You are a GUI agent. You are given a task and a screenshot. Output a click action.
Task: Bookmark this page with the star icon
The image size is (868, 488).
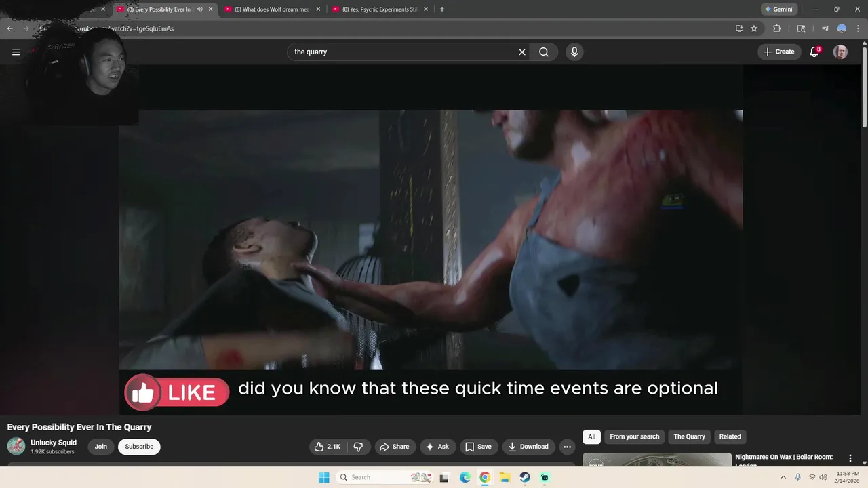point(754,28)
